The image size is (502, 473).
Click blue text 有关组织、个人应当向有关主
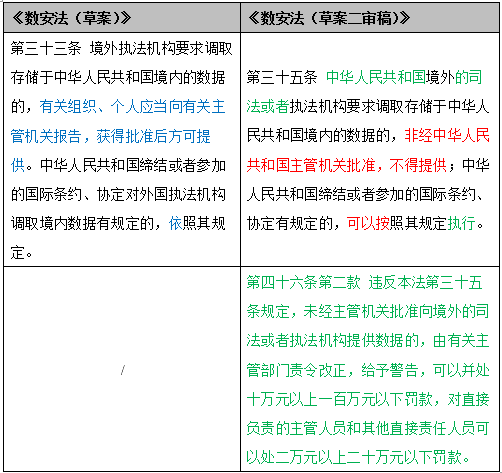point(132,107)
